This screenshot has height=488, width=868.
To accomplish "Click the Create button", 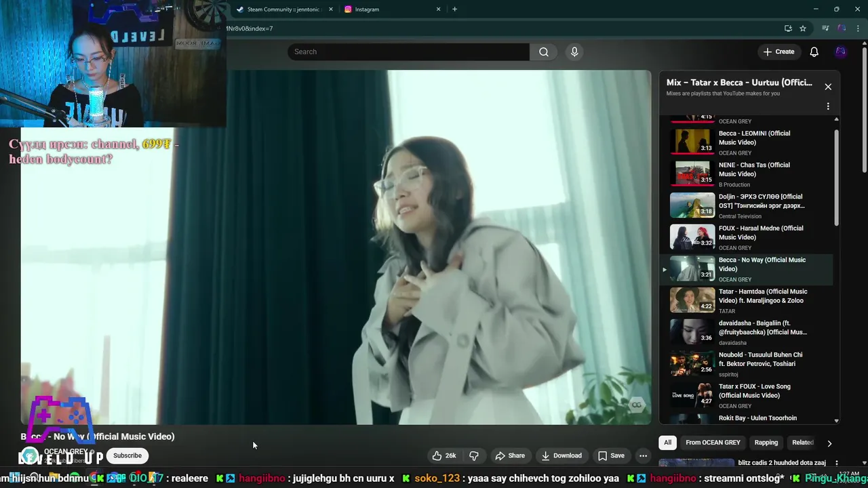I will [778, 52].
